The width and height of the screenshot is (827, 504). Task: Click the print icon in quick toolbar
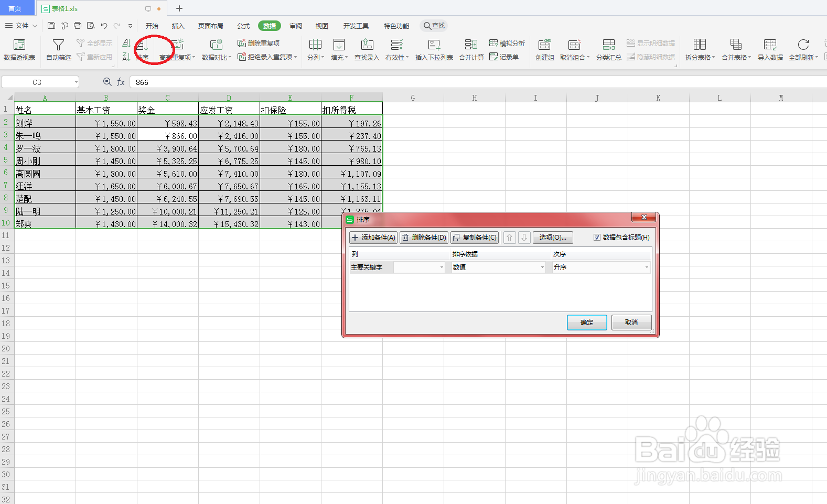tap(78, 26)
